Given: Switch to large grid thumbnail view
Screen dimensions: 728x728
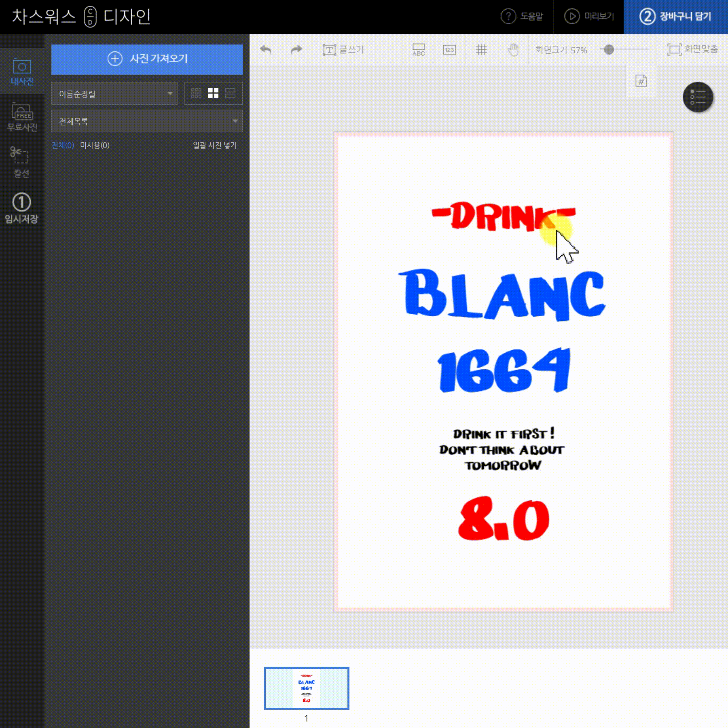Looking at the screenshot, I should [x=213, y=93].
